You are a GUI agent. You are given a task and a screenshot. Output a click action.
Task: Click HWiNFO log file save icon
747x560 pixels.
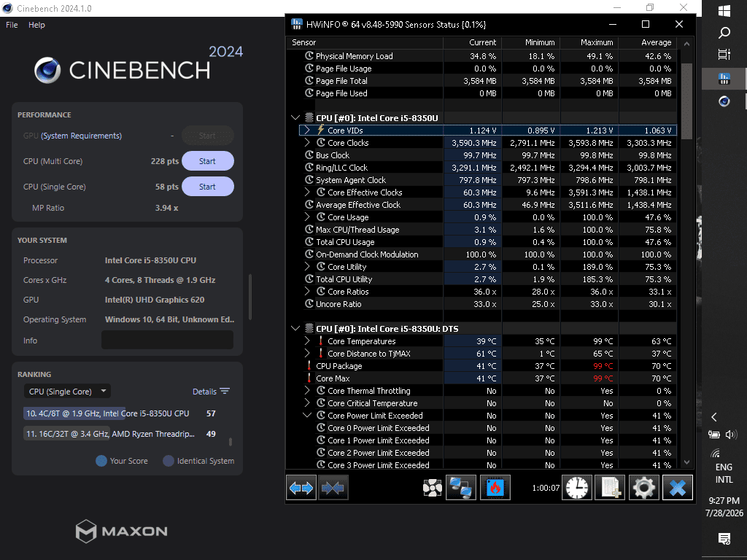click(x=611, y=488)
